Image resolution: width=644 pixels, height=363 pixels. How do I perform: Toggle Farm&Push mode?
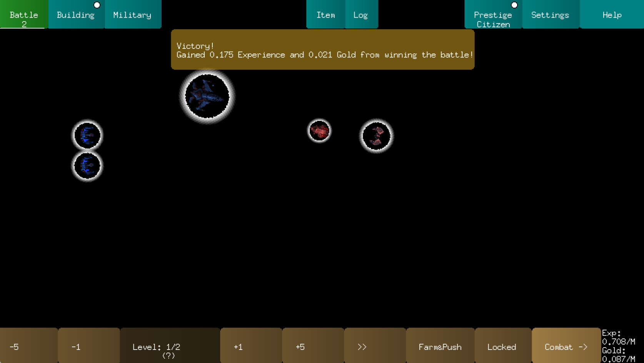click(440, 346)
